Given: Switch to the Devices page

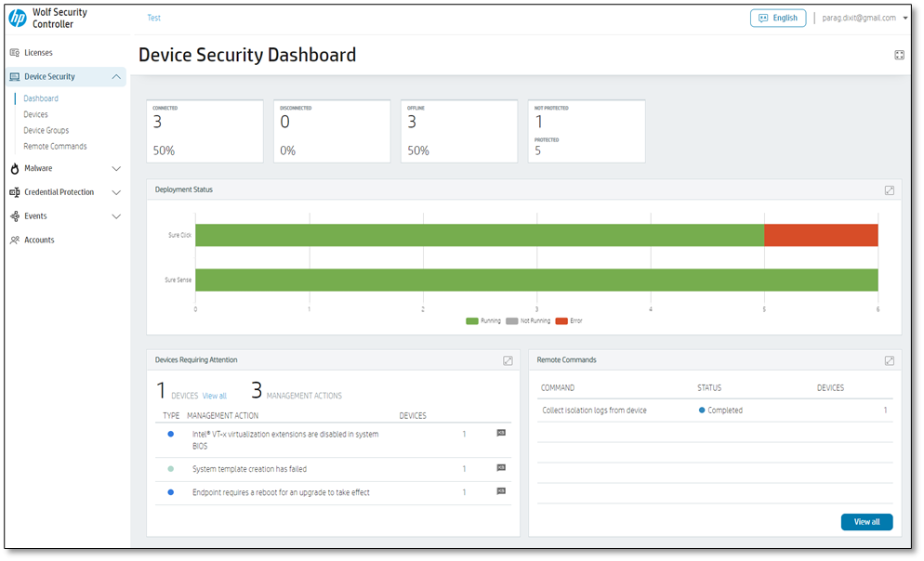Looking at the screenshot, I should point(37,113).
